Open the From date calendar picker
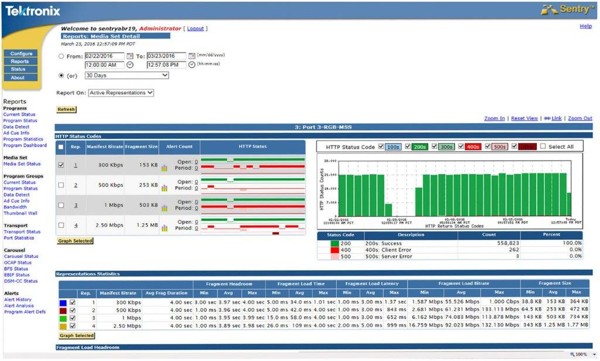 (x=130, y=56)
